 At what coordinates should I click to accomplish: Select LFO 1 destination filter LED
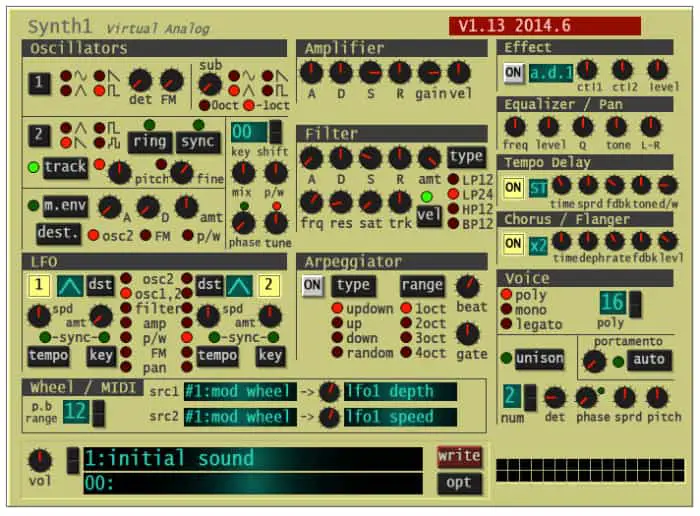pyautogui.click(x=126, y=308)
